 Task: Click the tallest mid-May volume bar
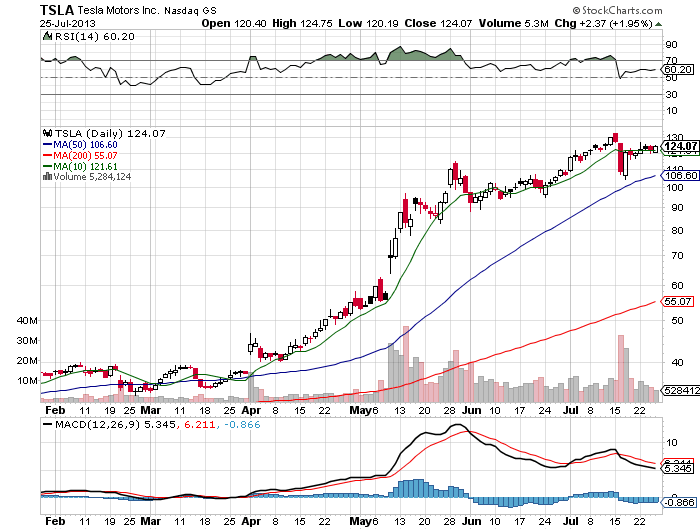coord(406,364)
